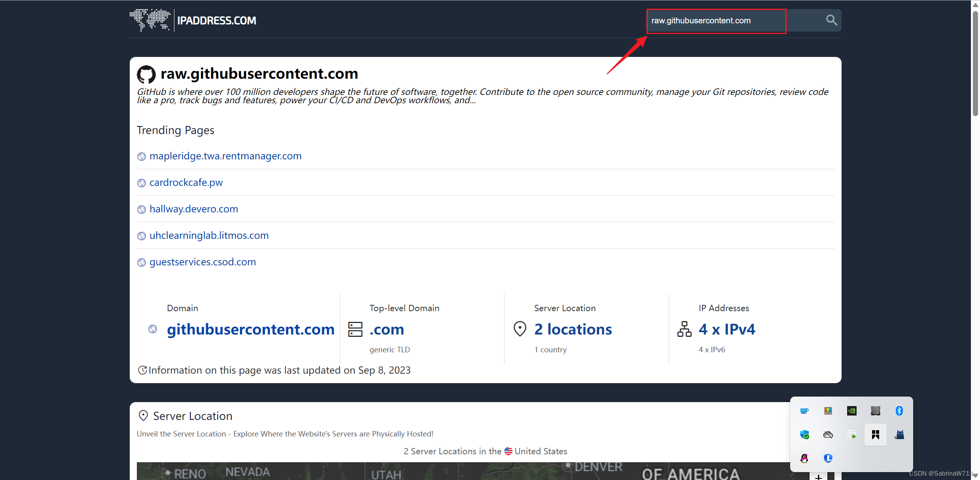Viewport: 980px width, 480px height.
Task: Click the githubusercontent.com domain link
Action: coord(250,329)
